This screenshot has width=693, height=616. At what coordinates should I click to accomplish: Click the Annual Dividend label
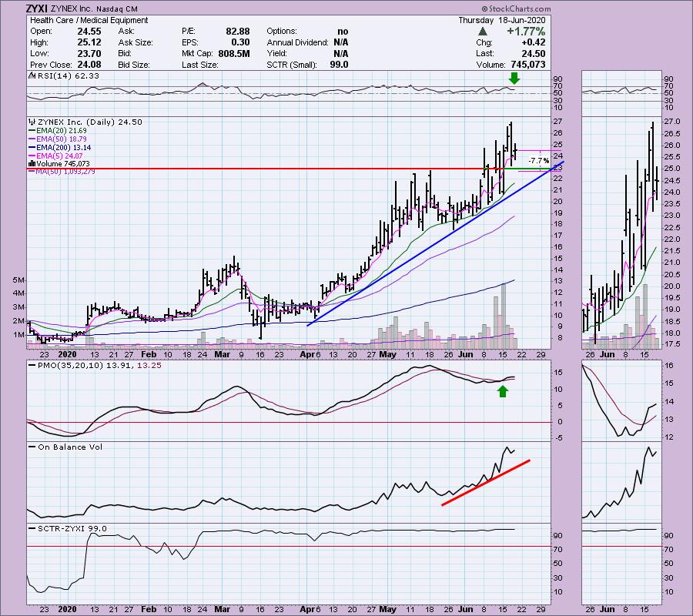pyautogui.click(x=297, y=42)
